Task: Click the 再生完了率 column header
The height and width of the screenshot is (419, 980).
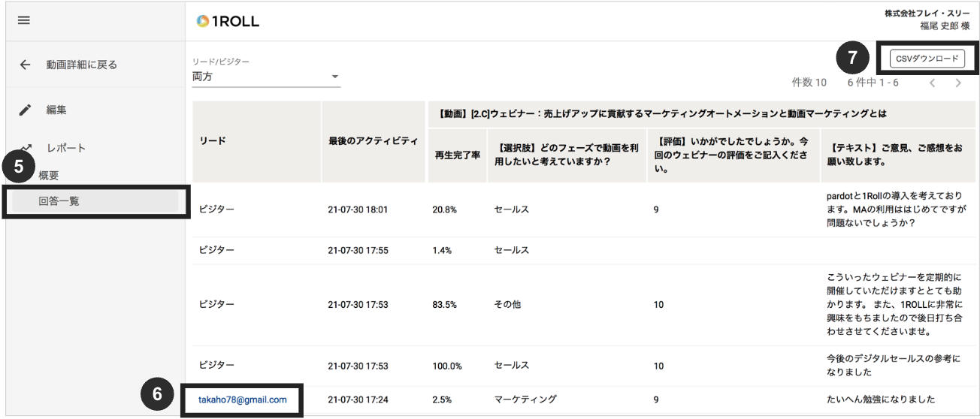Action: tap(458, 155)
